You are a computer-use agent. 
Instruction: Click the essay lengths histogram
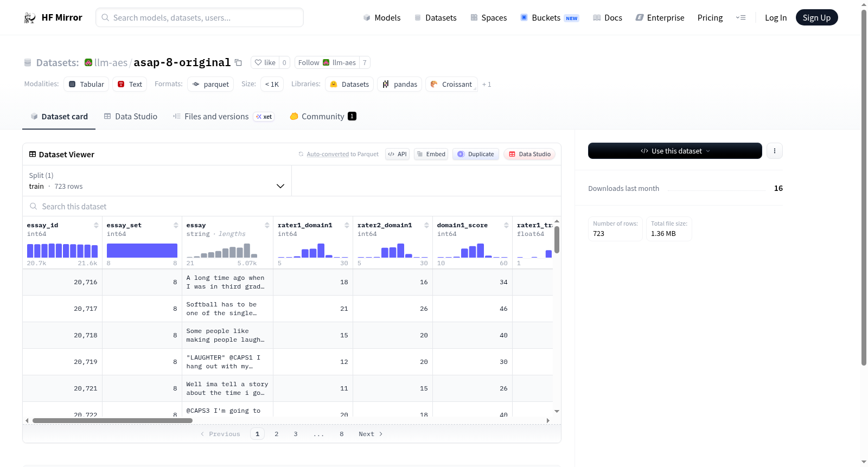222,250
